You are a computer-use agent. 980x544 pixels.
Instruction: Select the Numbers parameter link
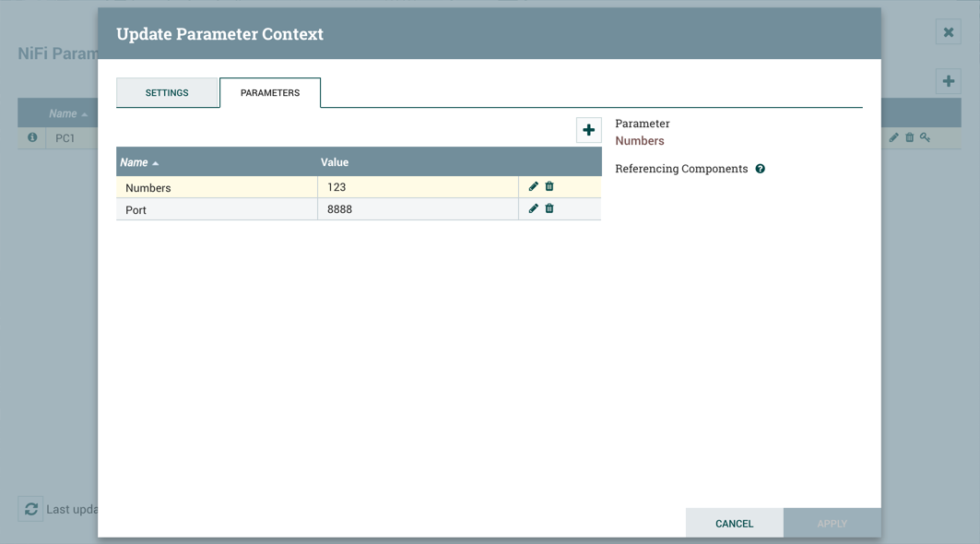[x=639, y=141]
